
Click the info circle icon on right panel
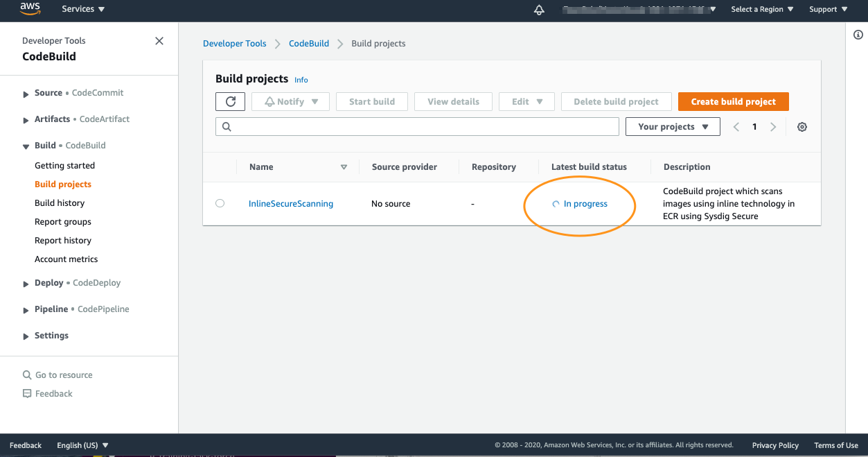point(858,35)
